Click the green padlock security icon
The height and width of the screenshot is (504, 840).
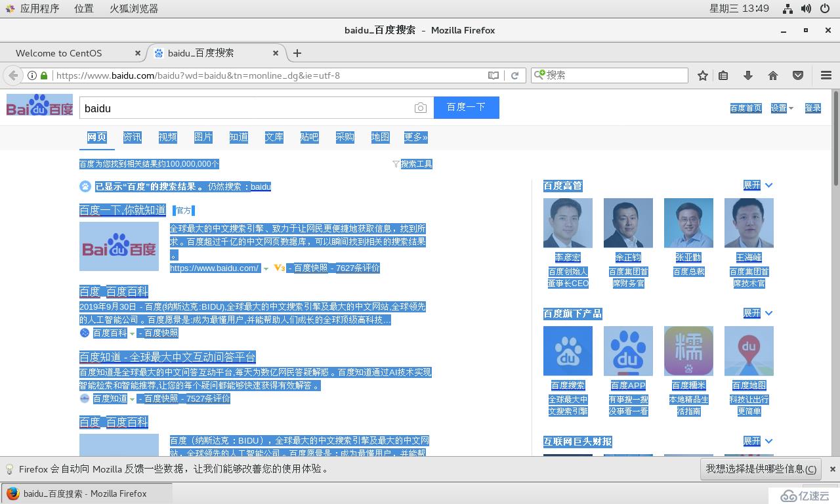[44, 75]
